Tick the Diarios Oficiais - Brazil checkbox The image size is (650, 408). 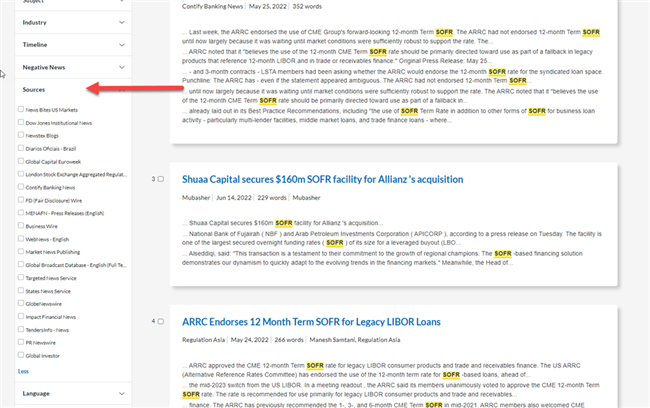[21, 148]
